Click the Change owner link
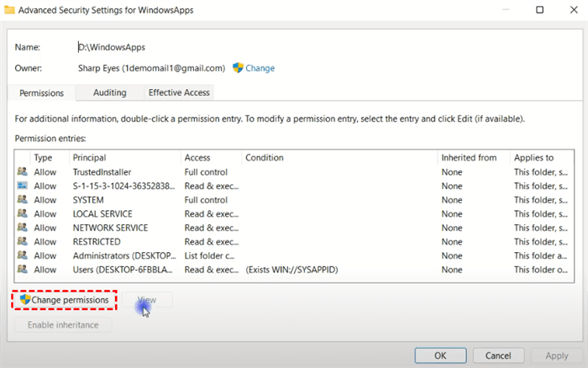 coord(260,68)
